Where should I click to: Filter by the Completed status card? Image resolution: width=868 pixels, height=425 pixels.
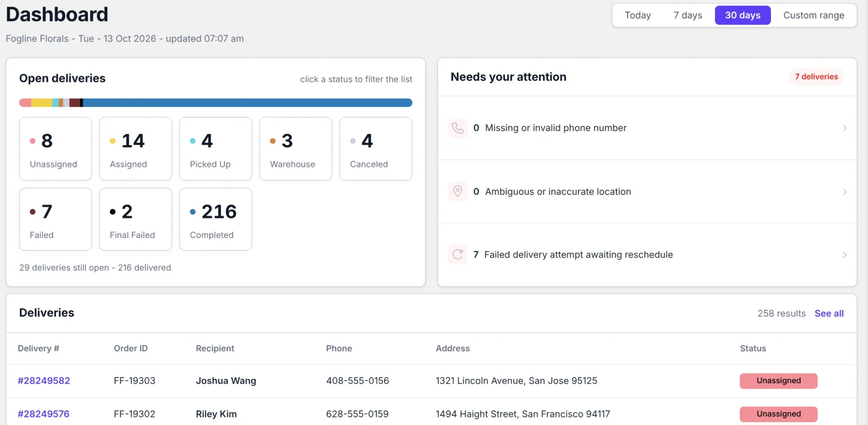coord(215,220)
